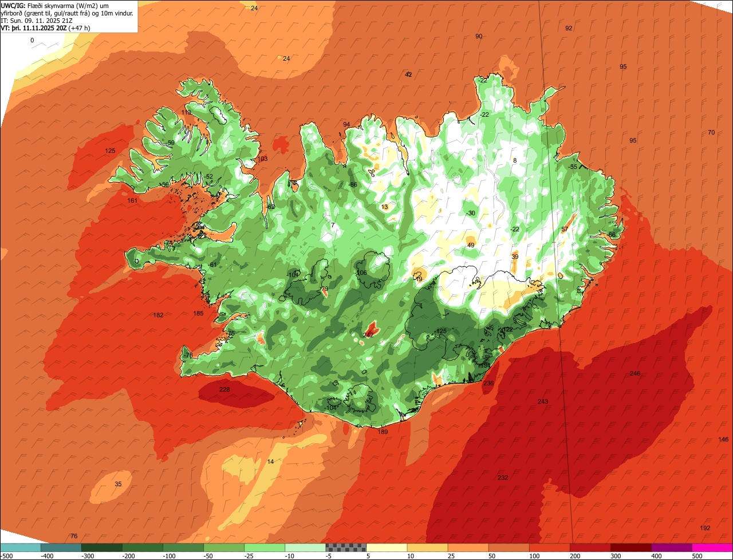Click the flux value "70" over the northeast sea

pos(711,132)
